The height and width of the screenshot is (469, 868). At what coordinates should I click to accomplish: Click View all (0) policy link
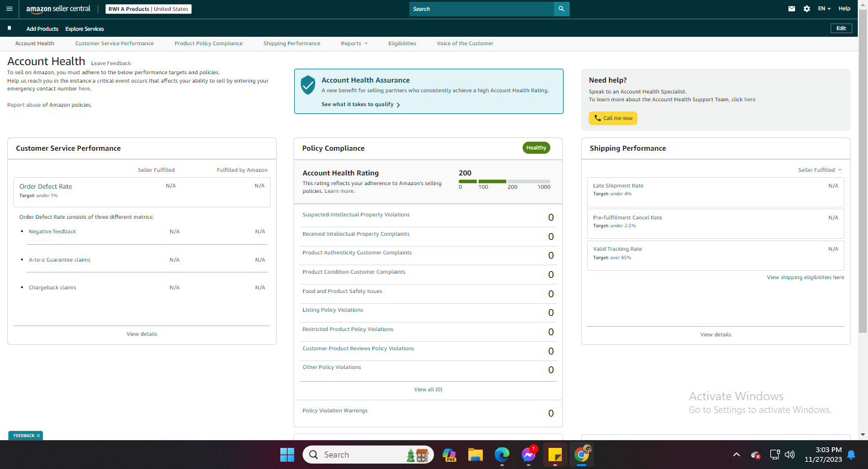(x=428, y=389)
